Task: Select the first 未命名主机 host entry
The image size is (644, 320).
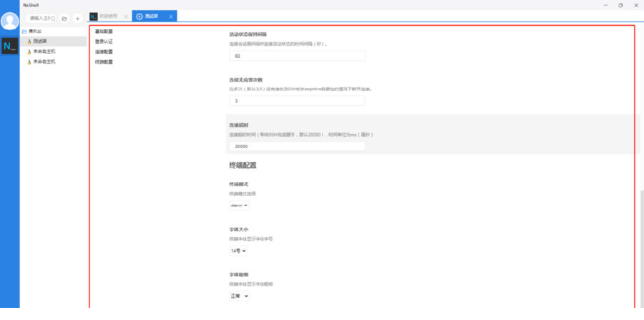Action: click(44, 52)
